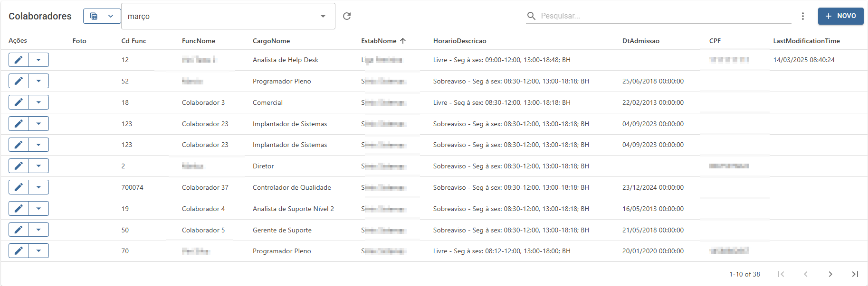Edit the Colaborador 4 row
The image size is (868, 286).
pyautogui.click(x=19, y=209)
